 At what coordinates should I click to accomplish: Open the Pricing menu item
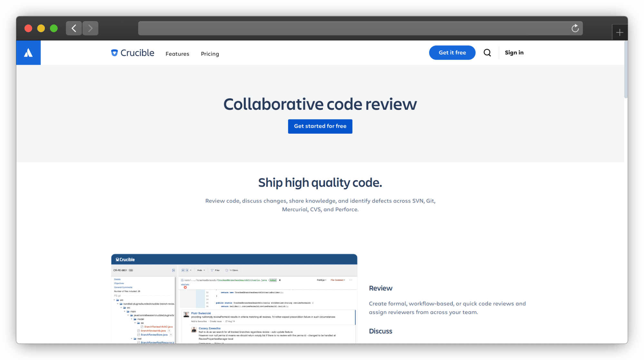point(210,54)
